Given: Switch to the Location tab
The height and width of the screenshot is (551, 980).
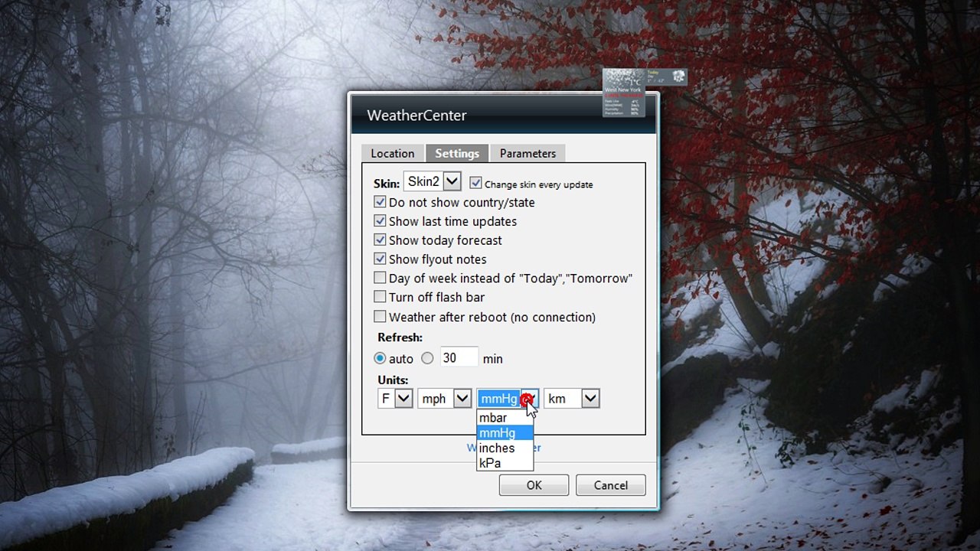Looking at the screenshot, I should click(x=392, y=153).
